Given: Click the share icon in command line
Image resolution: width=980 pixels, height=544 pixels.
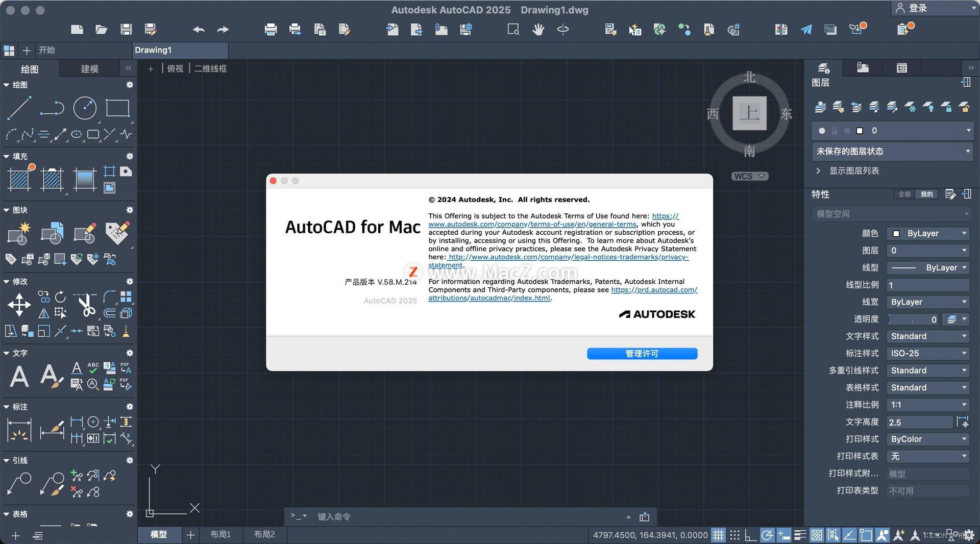Looking at the screenshot, I should coord(644,516).
